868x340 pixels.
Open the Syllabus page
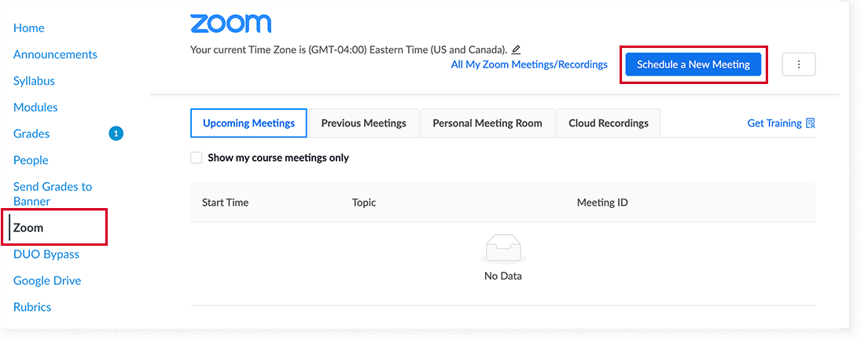point(35,81)
